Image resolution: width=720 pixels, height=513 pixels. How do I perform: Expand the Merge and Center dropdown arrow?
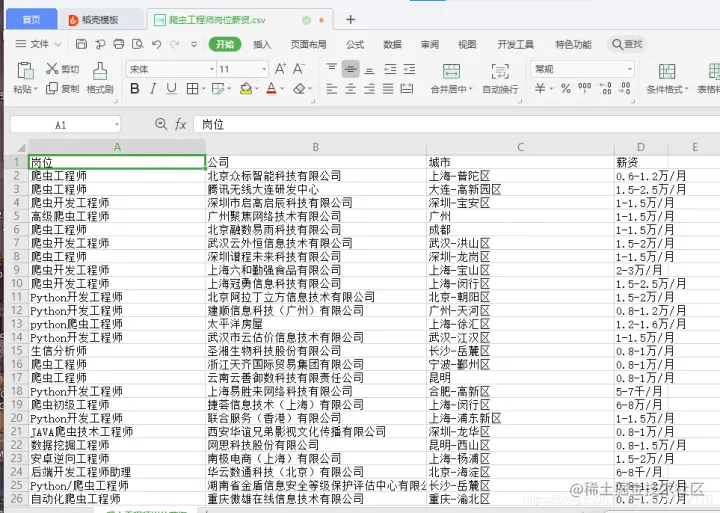point(471,89)
